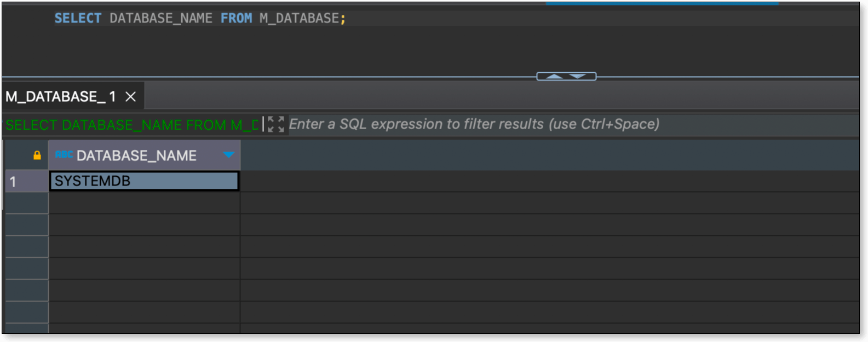The height and width of the screenshot is (342, 868).
Task: Click the green SELECT query text label
Action: tap(131, 125)
